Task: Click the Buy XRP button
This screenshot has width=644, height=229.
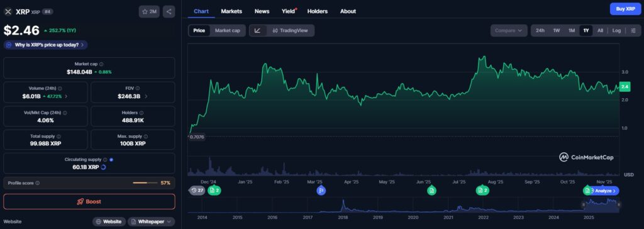Action: click(626, 9)
